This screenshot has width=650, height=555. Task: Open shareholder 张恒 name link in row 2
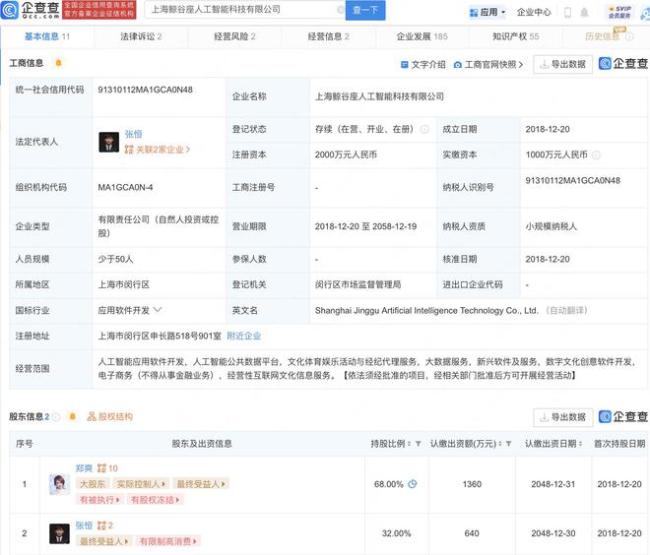click(x=84, y=526)
